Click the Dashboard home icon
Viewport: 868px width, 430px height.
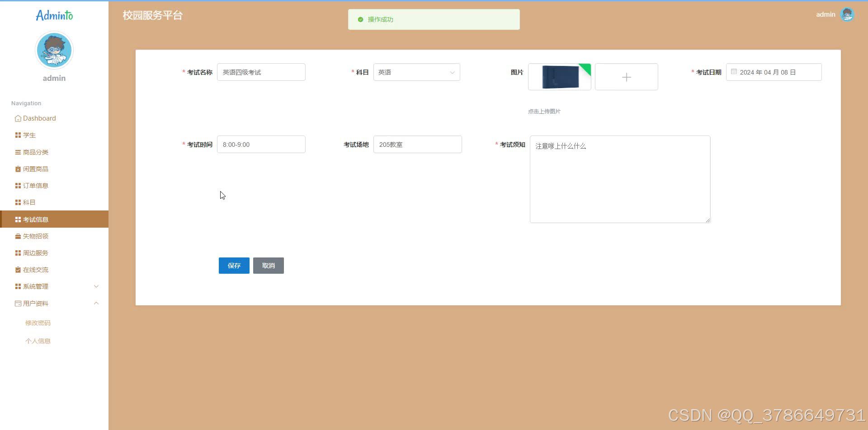(x=18, y=118)
